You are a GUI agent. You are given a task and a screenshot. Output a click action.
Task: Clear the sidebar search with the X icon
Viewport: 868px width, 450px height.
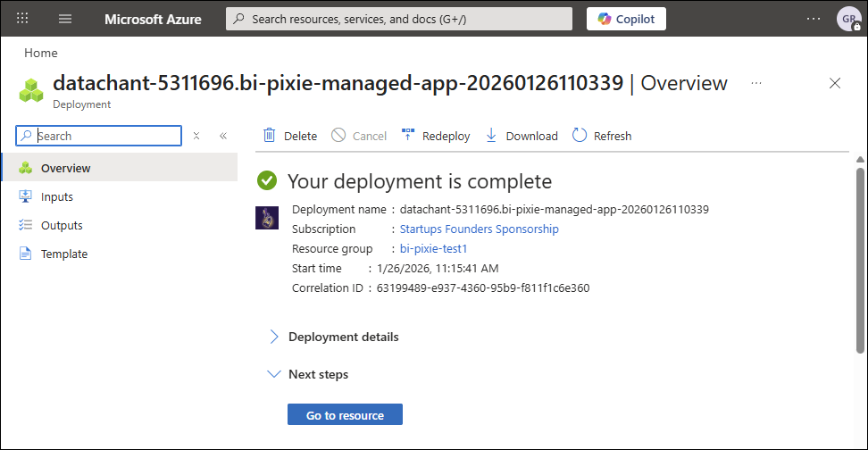[x=196, y=136]
